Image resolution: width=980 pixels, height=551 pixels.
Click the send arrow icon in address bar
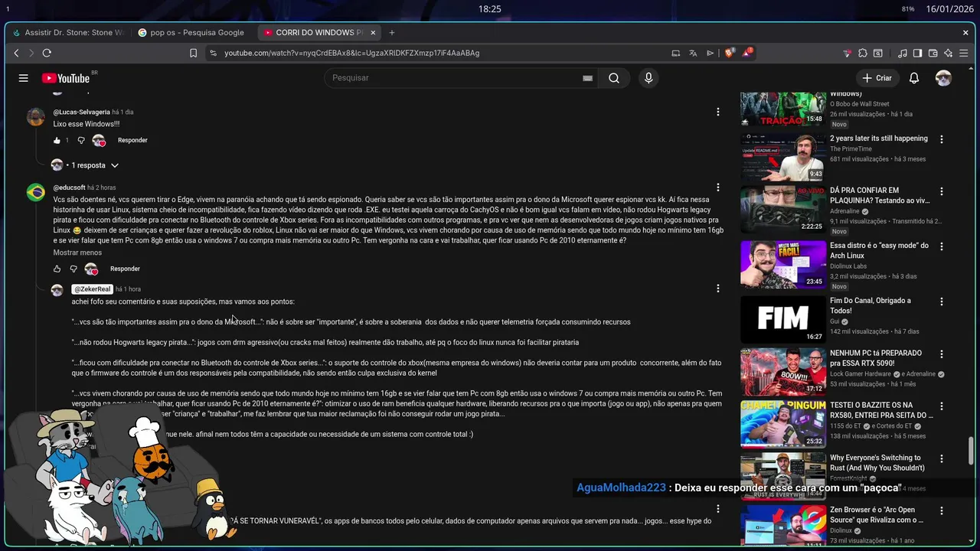click(710, 53)
